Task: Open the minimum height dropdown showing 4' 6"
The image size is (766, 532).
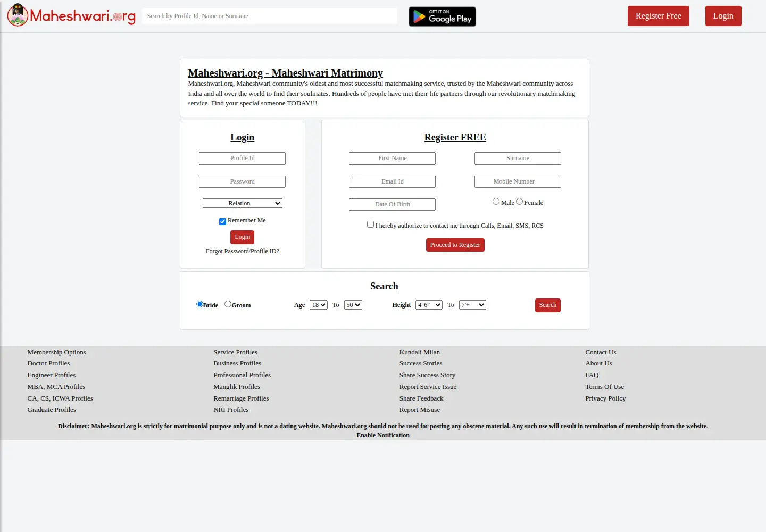Action: coord(429,305)
